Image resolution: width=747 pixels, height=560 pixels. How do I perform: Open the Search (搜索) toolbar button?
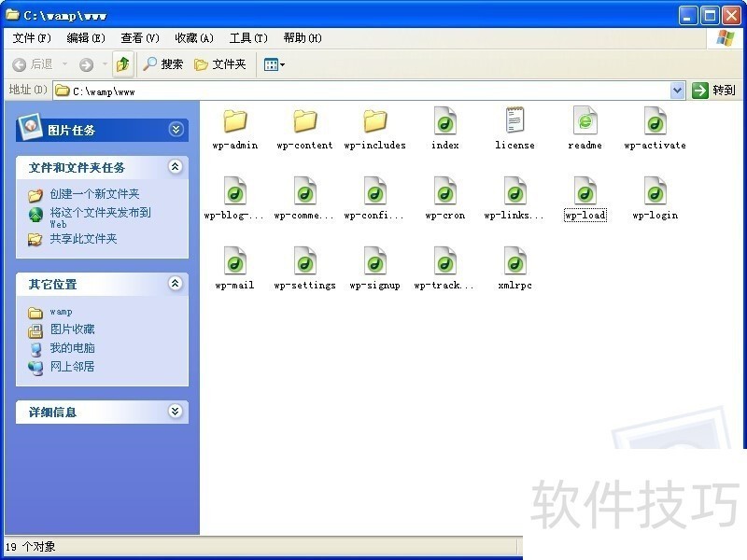tap(162, 63)
